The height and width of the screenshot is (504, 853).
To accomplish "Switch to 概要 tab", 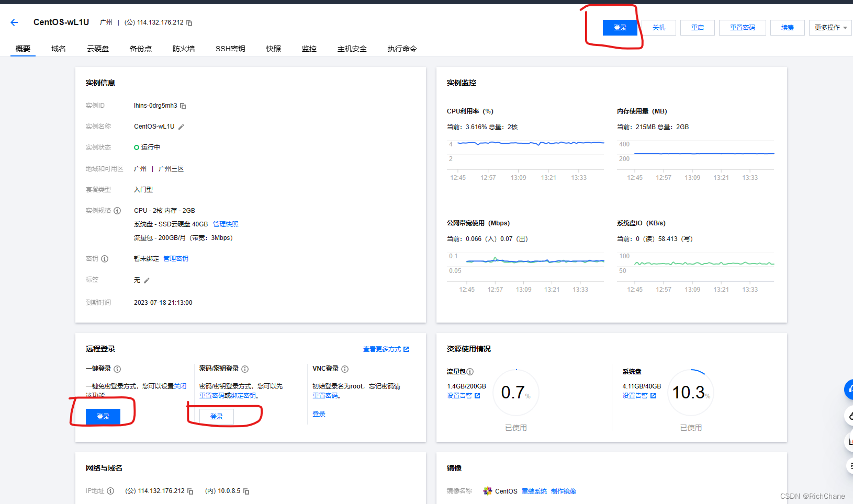I will click(23, 49).
